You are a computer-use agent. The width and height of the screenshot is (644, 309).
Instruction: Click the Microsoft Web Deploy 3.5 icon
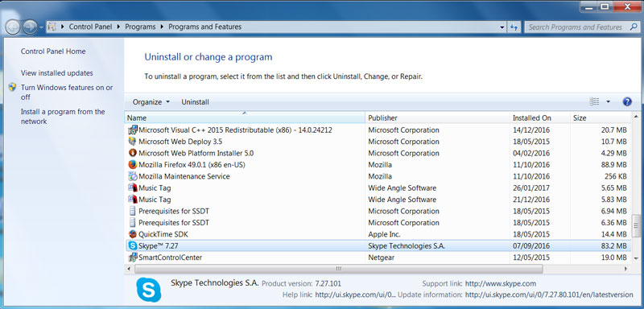tap(132, 142)
